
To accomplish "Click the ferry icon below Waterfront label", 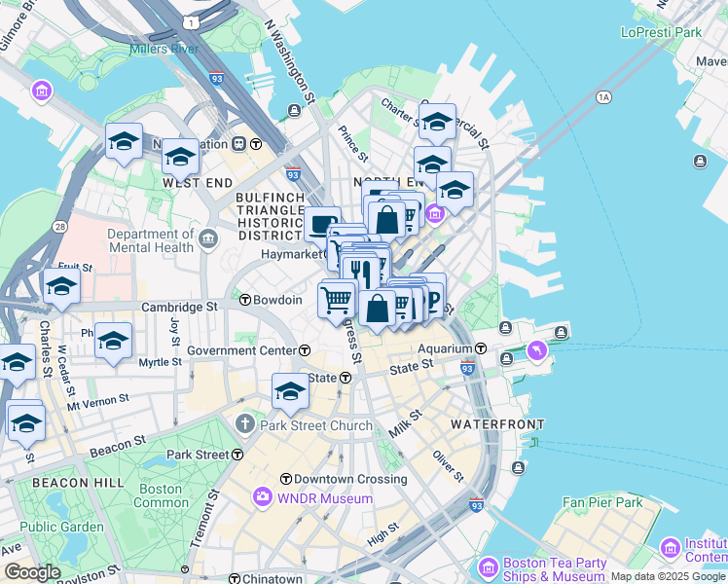I will (x=519, y=467).
